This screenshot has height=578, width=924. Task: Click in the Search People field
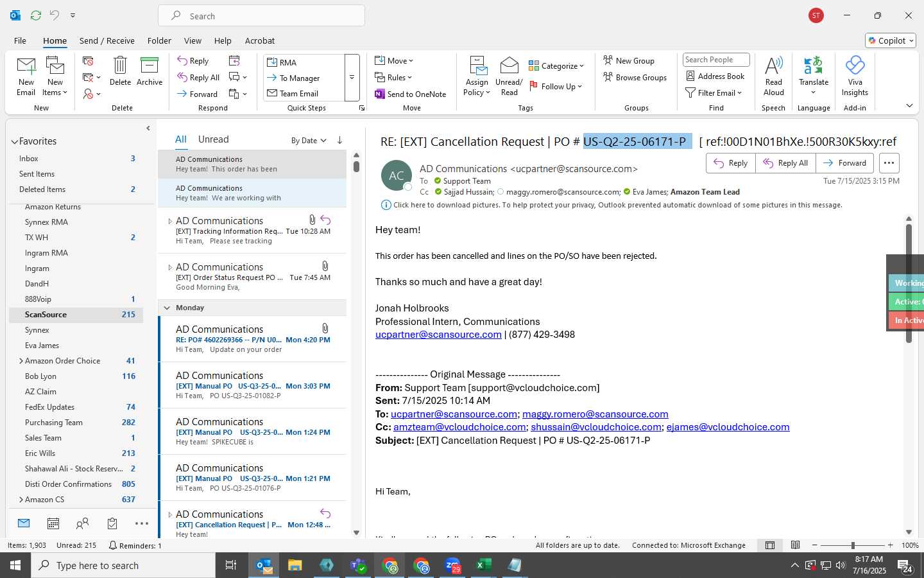click(x=716, y=60)
